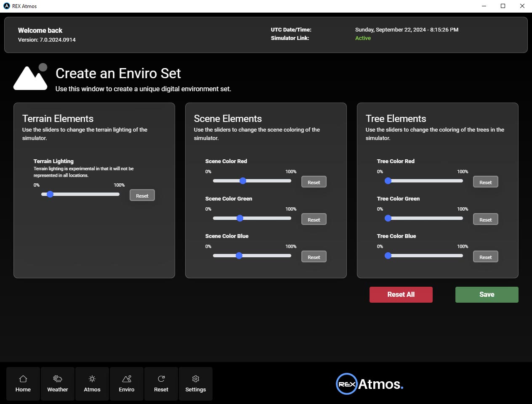The height and width of the screenshot is (404, 532).
Task: Click the REX Atmos logo at the bottom
Action: [369, 383]
